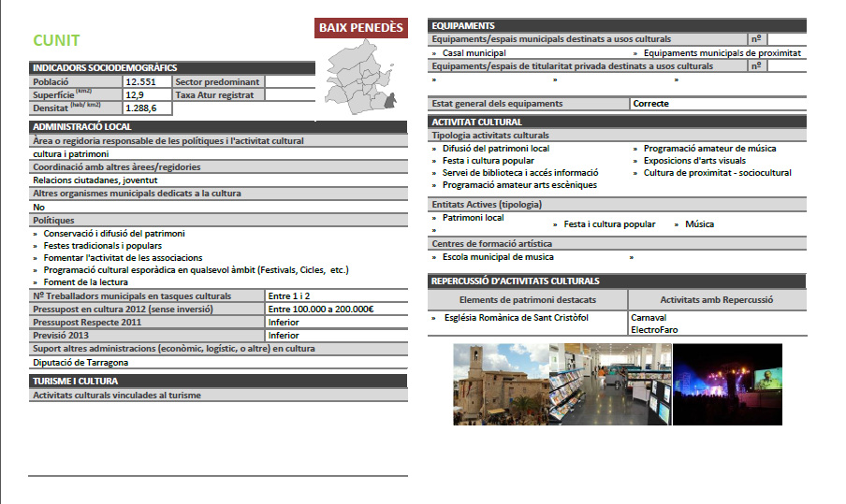Image resolution: width=846 pixels, height=504 pixels.
Task: Click the value 'Entre 1 i 2'
Action: [289, 295]
